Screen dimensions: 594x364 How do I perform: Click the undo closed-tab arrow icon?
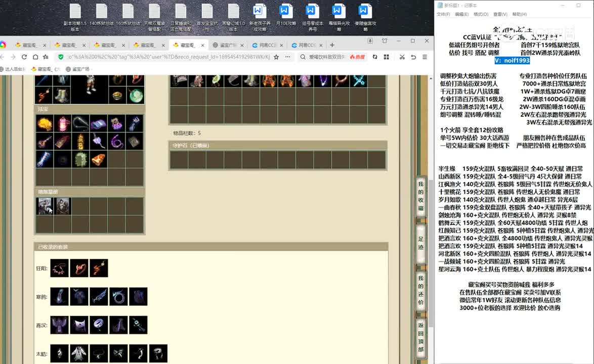coord(414,57)
